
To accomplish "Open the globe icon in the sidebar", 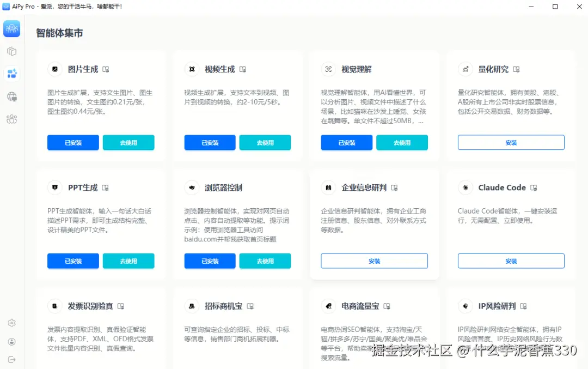I will 11,96.
